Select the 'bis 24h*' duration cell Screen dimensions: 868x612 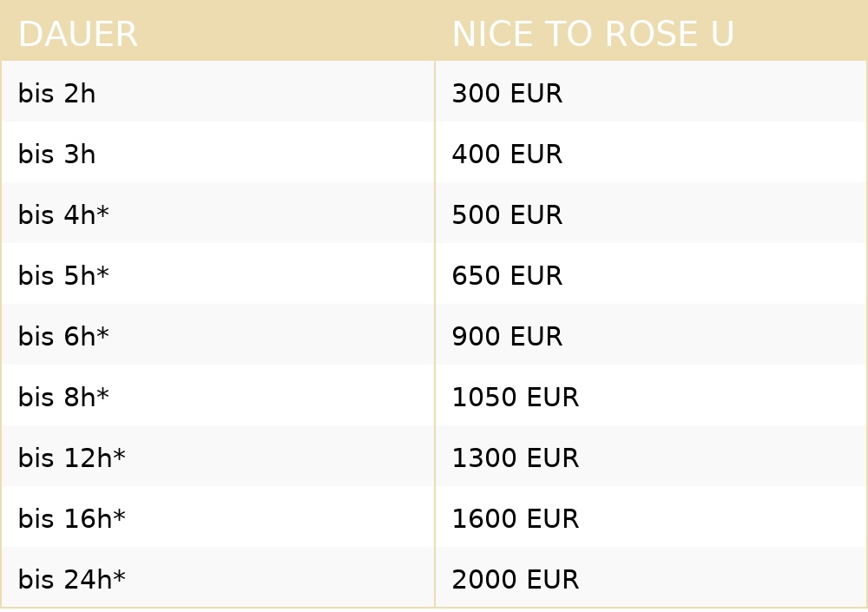pyautogui.click(x=71, y=580)
